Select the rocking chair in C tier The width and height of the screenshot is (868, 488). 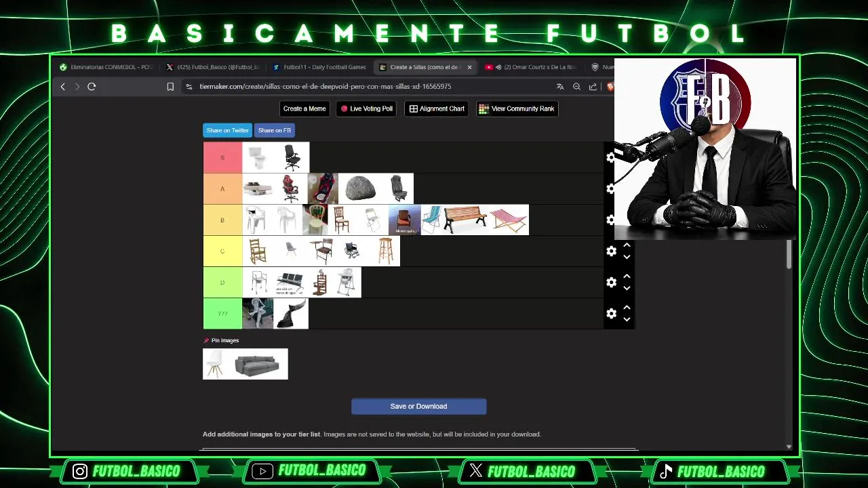258,251
